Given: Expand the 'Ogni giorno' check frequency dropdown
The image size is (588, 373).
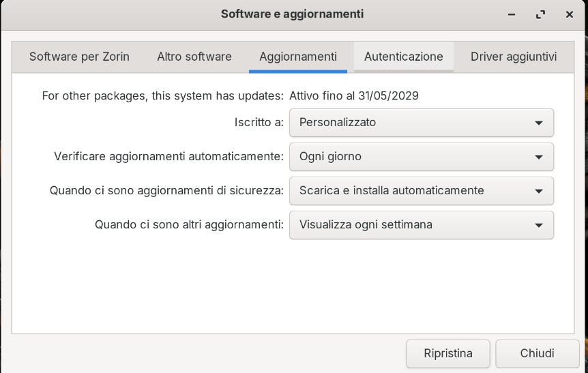Looking at the screenshot, I should click(x=421, y=157).
